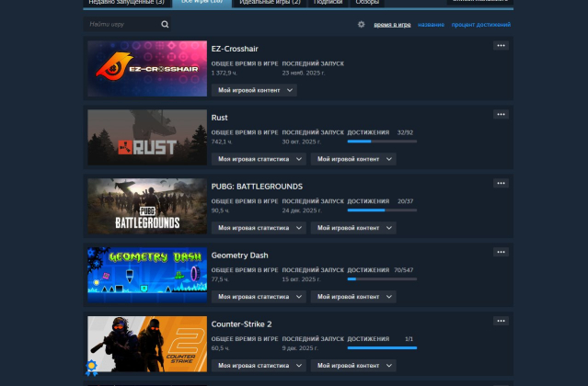Expand "Моя игровая статистика" dropdown for Rust
The height and width of the screenshot is (386, 588).
pos(259,159)
